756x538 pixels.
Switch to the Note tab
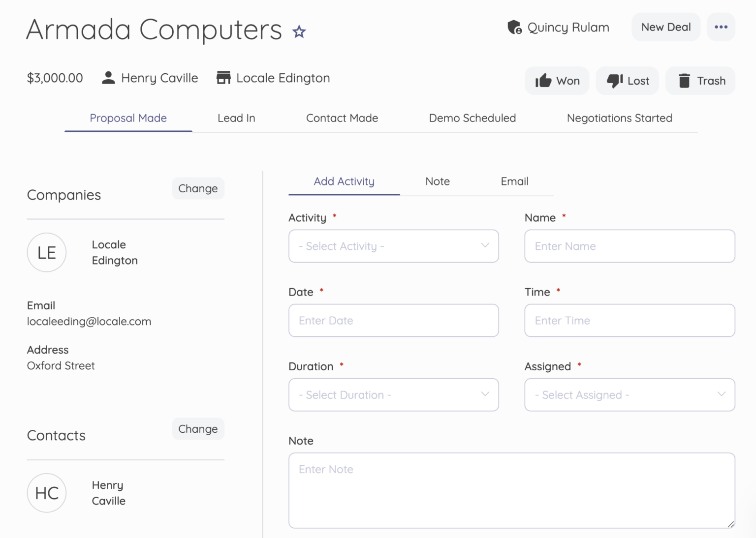[x=438, y=181]
